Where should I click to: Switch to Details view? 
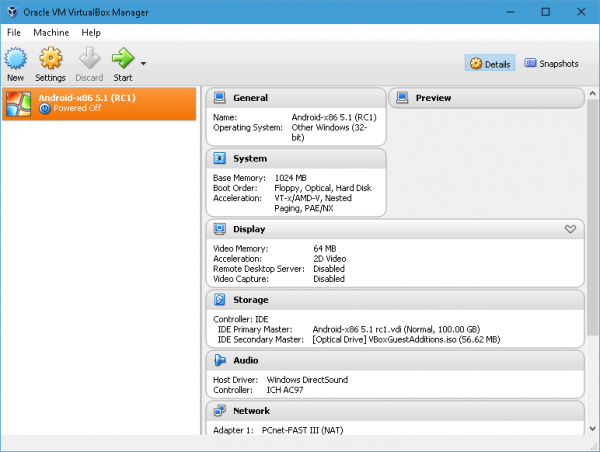pyautogui.click(x=490, y=64)
